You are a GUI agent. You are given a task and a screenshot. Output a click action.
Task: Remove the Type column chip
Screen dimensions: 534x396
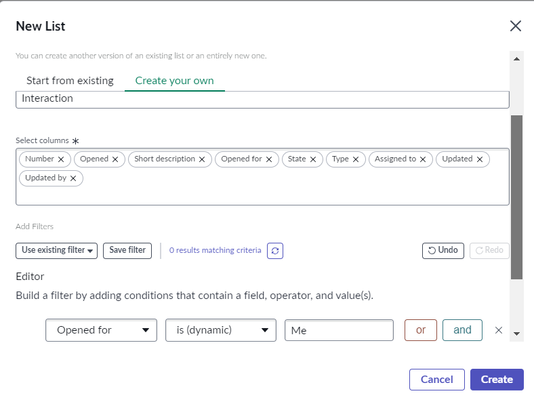click(x=356, y=159)
